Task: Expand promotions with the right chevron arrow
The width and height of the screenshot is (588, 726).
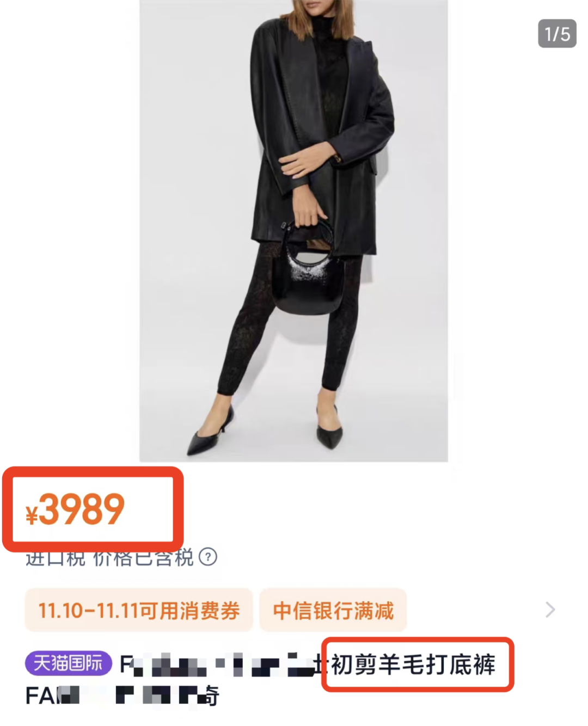Action: coord(550,610)
